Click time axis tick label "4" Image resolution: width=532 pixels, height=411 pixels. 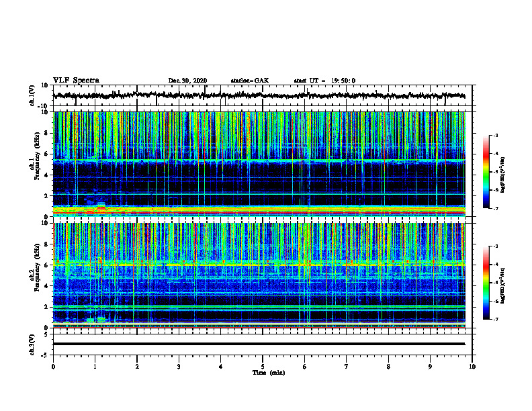pos(221,367)
